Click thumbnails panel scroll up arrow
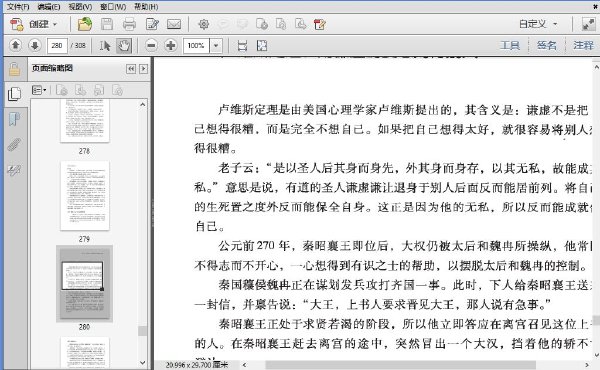The image size is (600, 370). point(142,104)
